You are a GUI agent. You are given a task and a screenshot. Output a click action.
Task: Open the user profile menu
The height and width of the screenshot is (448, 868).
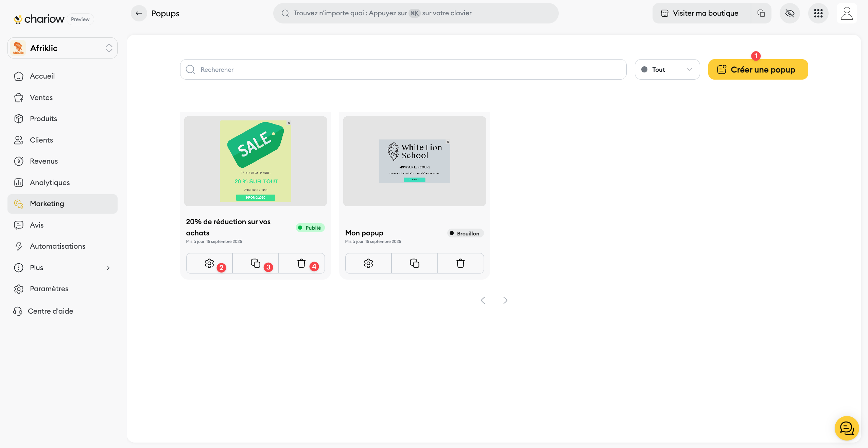[x=847, y=13]
